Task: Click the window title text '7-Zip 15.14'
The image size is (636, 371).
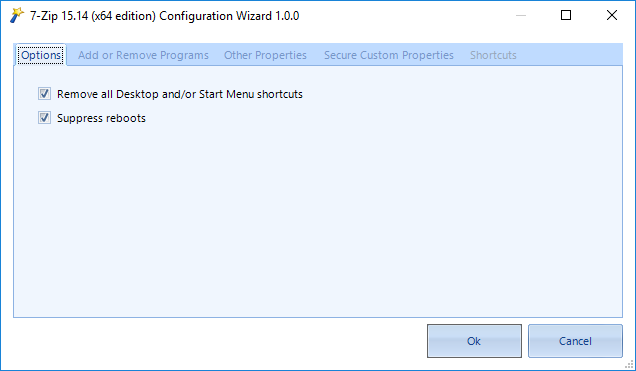Action: point(59,16)
